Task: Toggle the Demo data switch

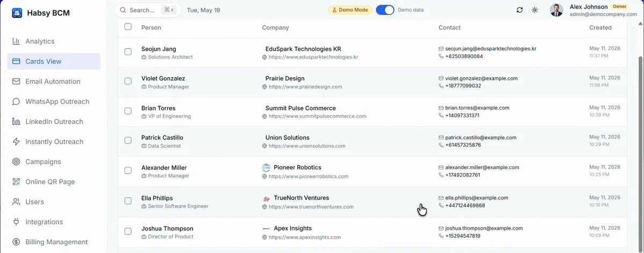Action: click(x=385, y=10)
